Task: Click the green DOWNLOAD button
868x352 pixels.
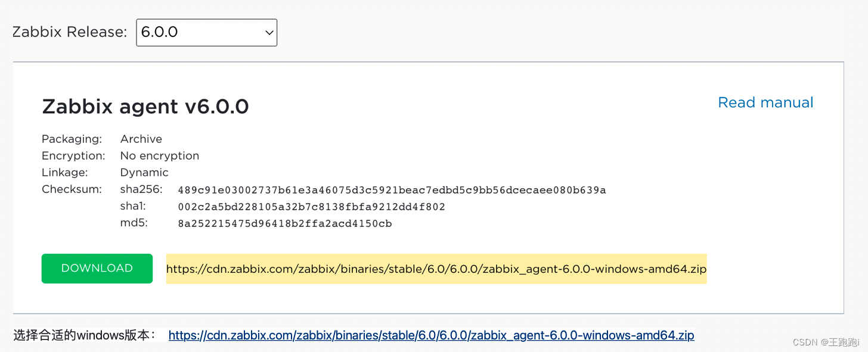Action: (x=97, y=269)
